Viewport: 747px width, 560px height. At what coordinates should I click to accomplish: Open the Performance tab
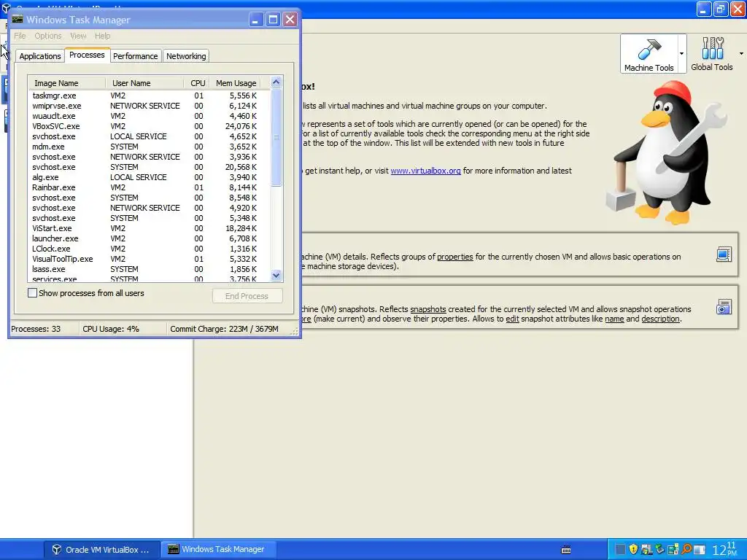click(135, 56)
